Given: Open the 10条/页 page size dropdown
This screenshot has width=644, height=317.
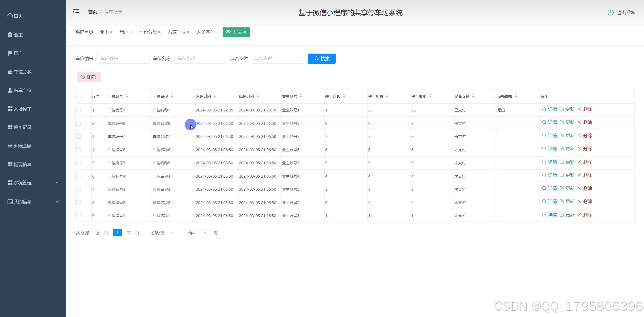Looking at the screenshot, I should pos(161,233).
